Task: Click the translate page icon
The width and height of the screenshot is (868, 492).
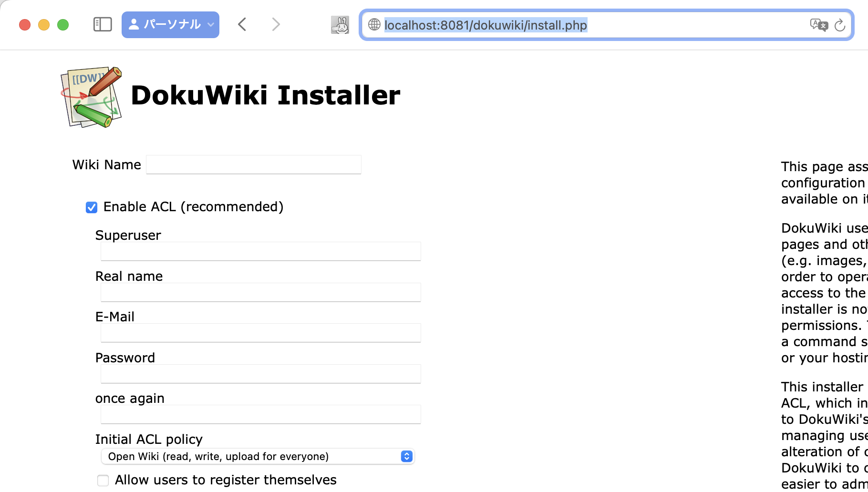Action: tap(819, 25)
